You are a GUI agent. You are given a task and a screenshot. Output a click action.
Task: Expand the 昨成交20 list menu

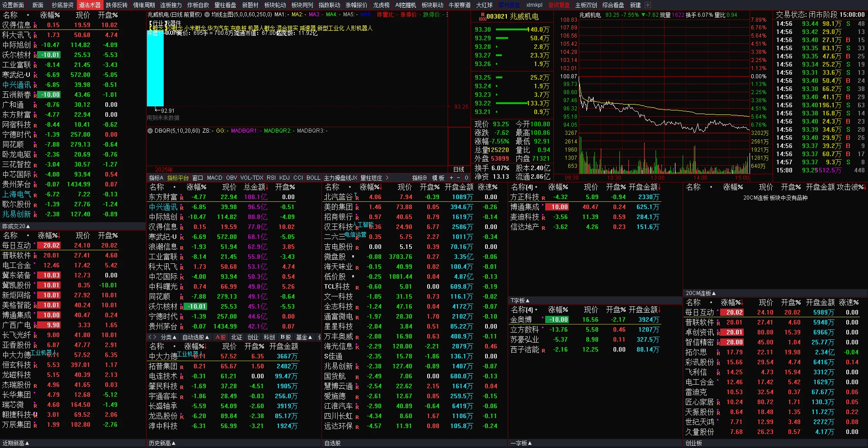click(16, 226)
